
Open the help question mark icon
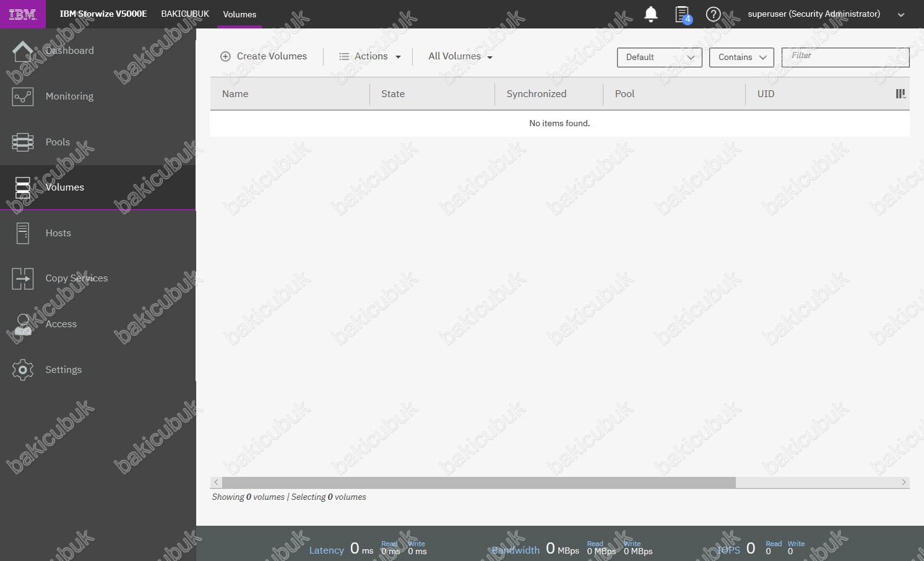coord(713,14)
